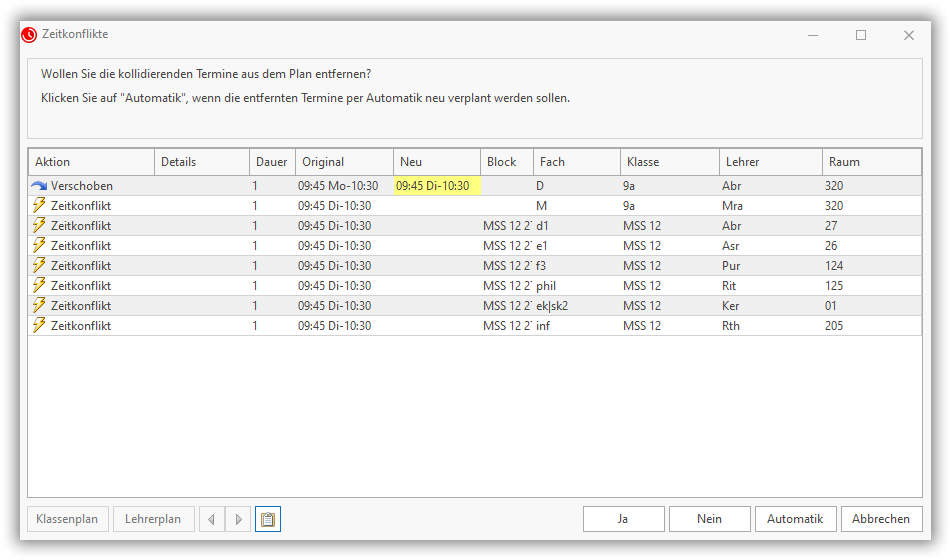Click the Raum column header
This screenshot has height=560, width=951.
(870, 162)
